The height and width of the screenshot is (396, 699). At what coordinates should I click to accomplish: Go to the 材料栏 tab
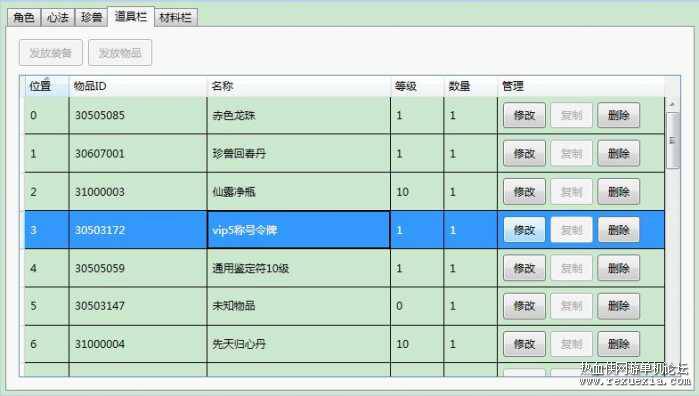(176, 17)
